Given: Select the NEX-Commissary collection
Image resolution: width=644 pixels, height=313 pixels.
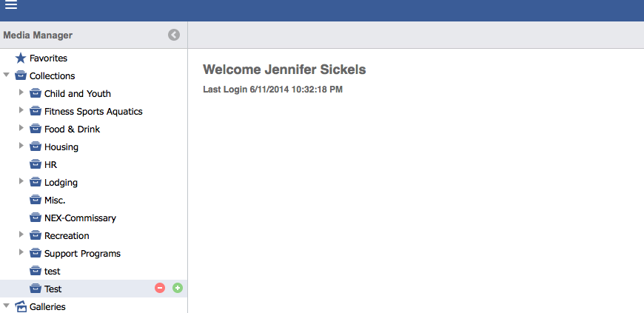Looking at the screenshot, I should 80,218.
